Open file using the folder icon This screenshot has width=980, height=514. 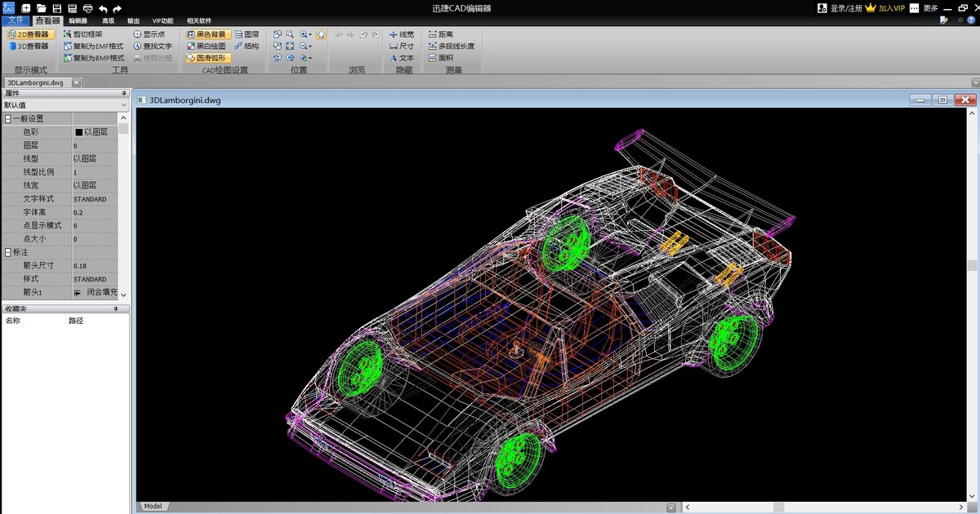[x=42, y=8]
